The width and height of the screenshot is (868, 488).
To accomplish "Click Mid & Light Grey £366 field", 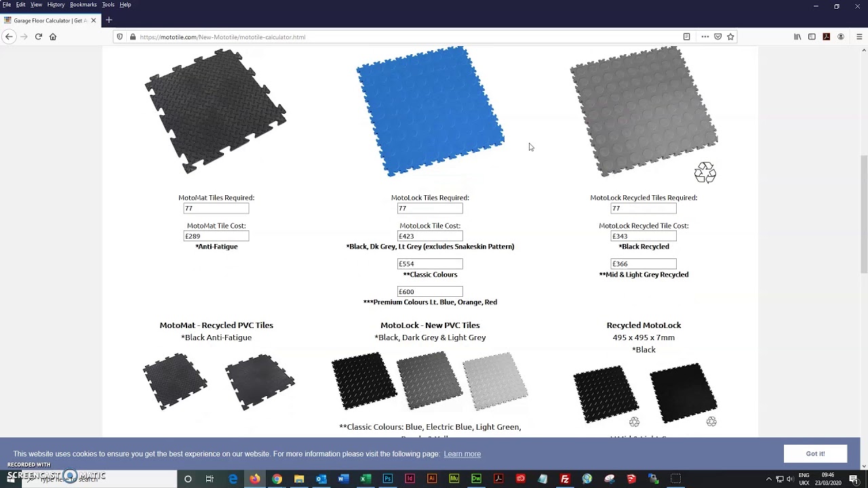I will coord(644,264).
